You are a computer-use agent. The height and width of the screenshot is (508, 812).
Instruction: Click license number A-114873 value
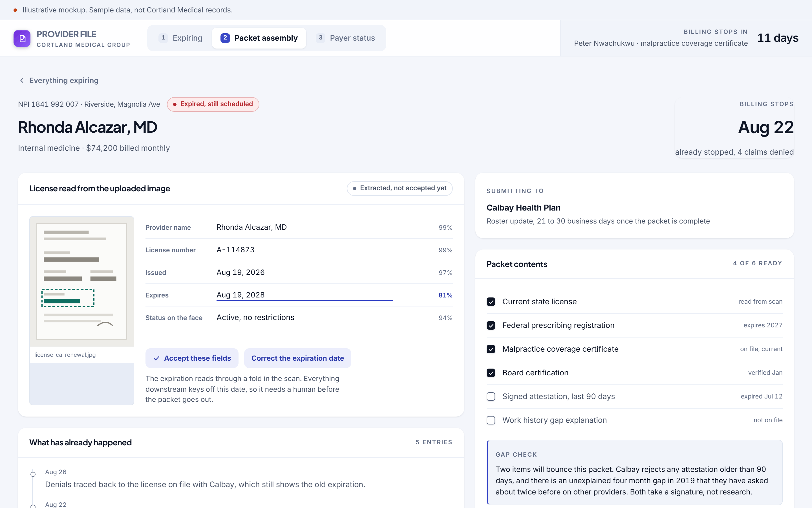(x=235, y=250)
